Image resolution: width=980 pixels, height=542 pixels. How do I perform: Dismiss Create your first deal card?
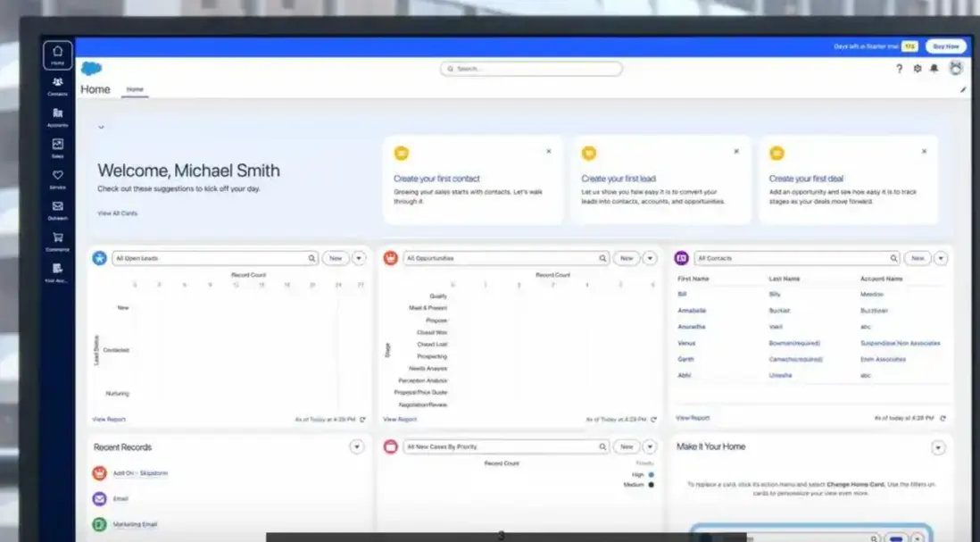(925, 151)
